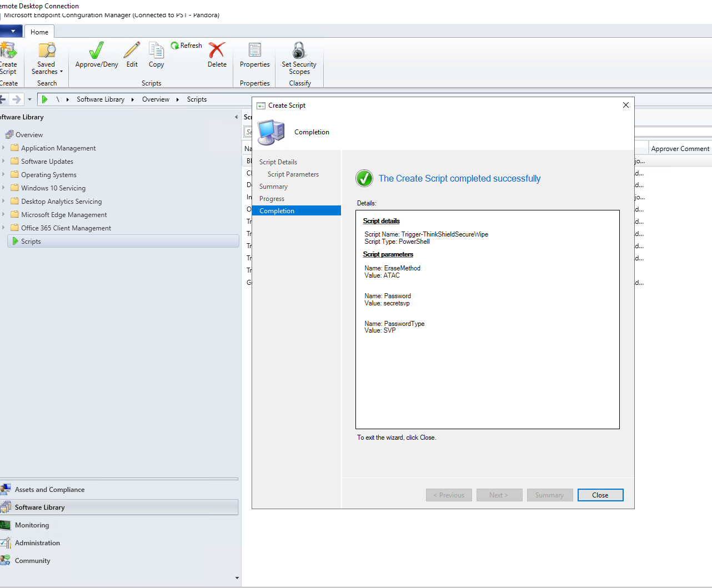The image size is (712, 588).
Task: Click the back navigation arrow
Action: [3, 99]
